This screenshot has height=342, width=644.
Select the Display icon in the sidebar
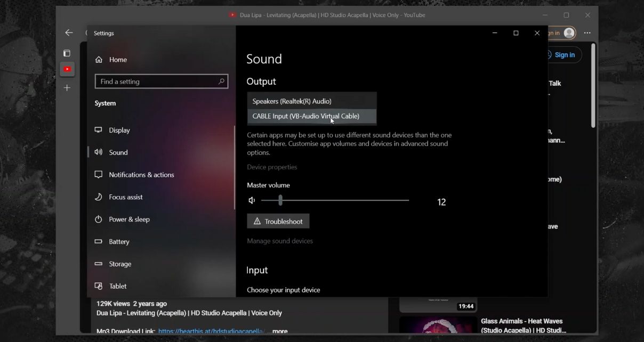tap(98, 129)
